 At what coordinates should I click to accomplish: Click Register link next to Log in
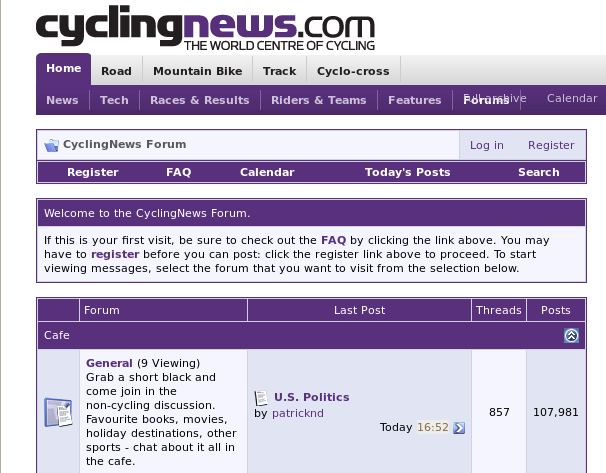click(551, 145)
